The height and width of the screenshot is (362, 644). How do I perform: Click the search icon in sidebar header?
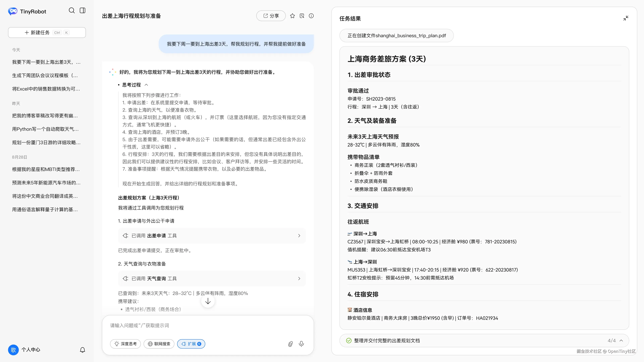[71, 11]
